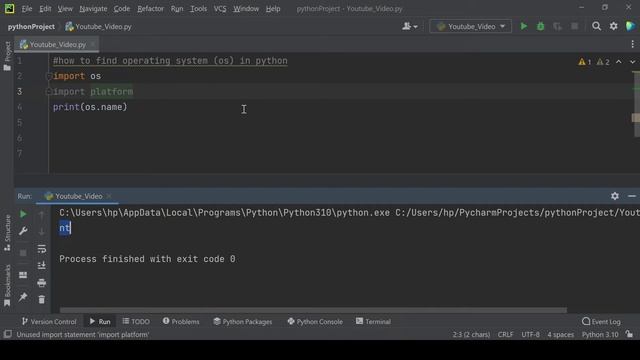Select the Youtube_Video.py editor tab

(x=57, y=44)
